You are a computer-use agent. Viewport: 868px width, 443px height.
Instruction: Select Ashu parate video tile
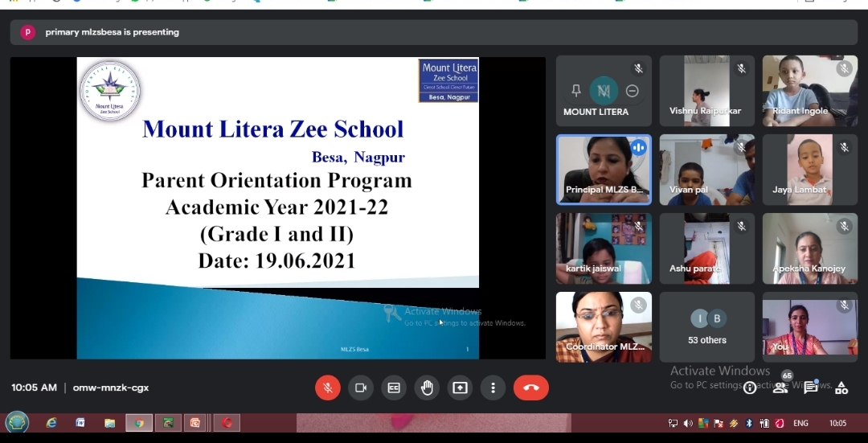coord(707,248)
